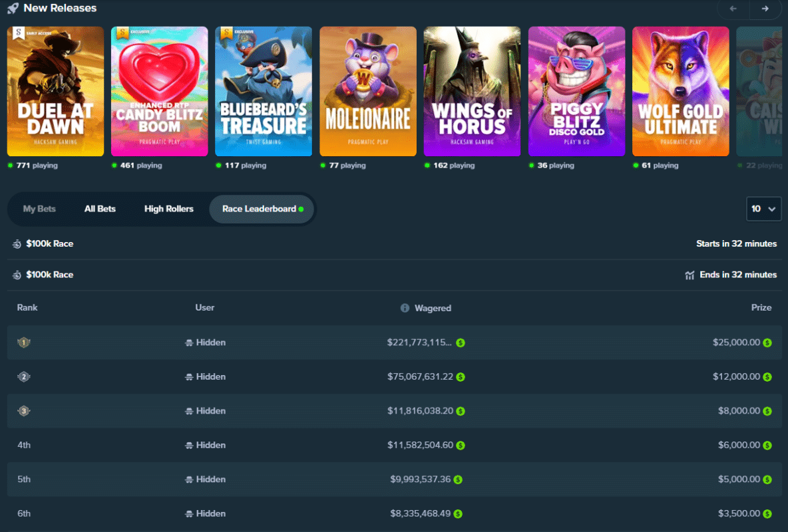Click the chart icon beside Ends in 32 minutes
The width and height of the screenshot is (788, 532).
(x=689, y=275)
